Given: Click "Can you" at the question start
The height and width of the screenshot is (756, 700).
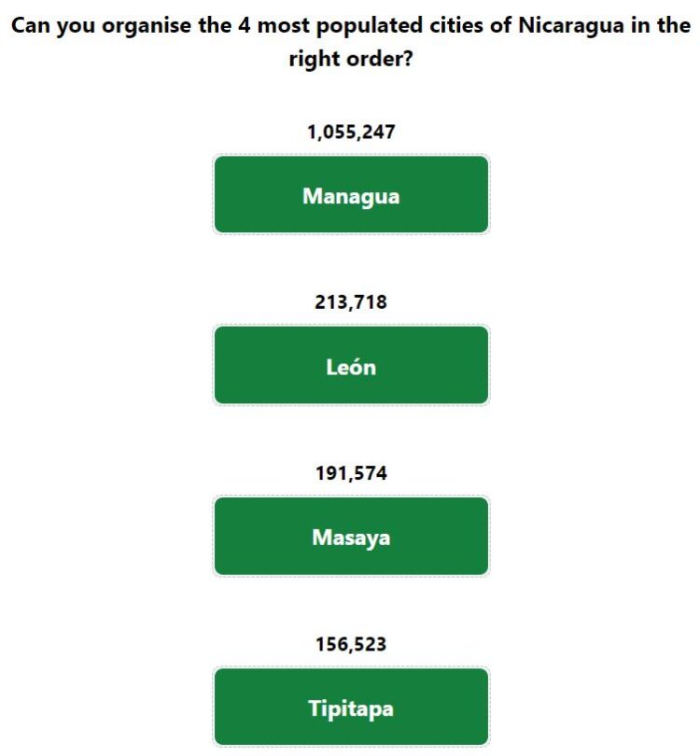Looking at the screenshot, I should coord(53,26).
